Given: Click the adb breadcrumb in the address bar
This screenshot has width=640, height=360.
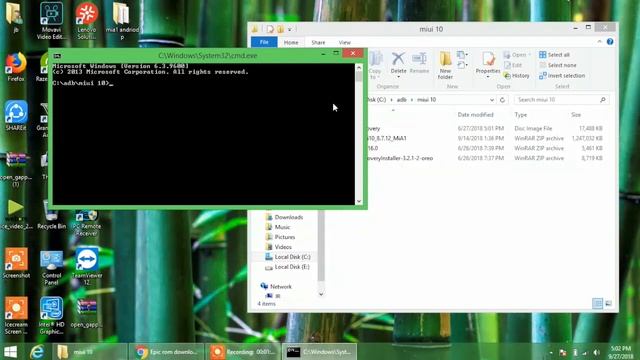Looking at the screenshot, I should 402,100.
